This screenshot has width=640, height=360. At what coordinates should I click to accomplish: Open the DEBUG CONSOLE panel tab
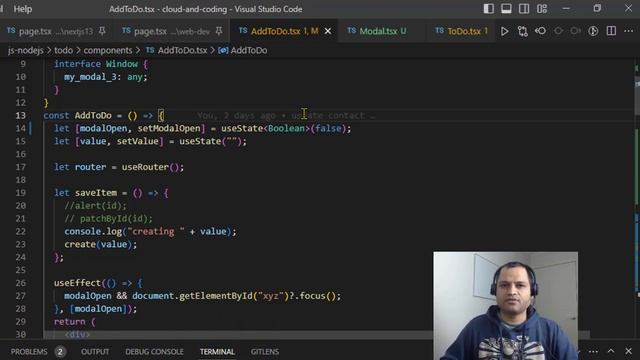pyautogui.click(x=154, y=351)
